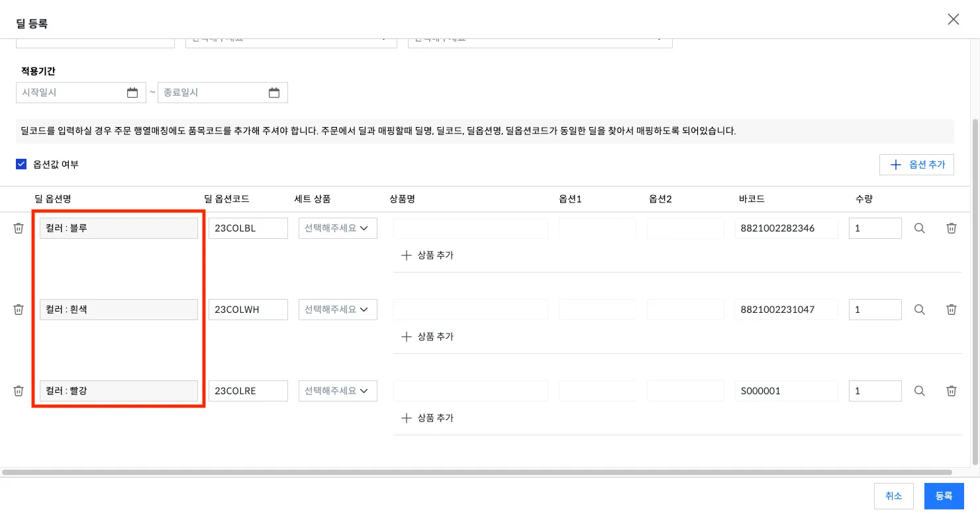This screenshot has height=514, width=980.
Task: Remove product in the 23COLRE row (right trash icon)
Action: (x=952, y=391)
